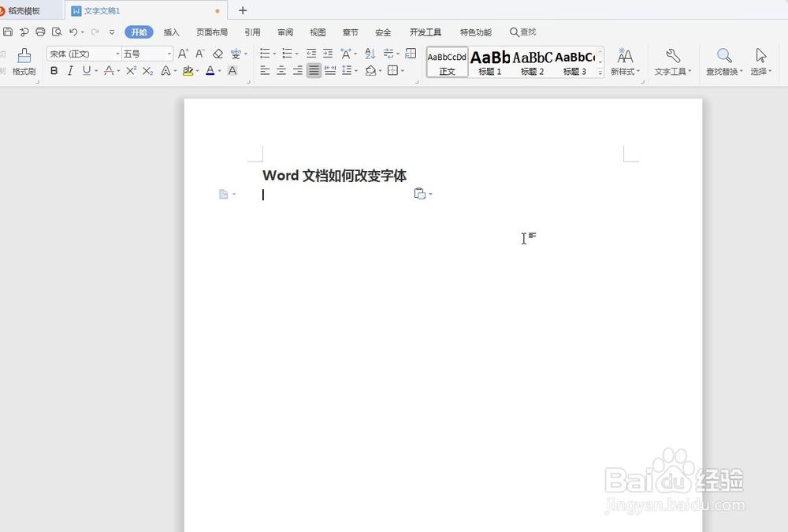Increase paragraph indent
The width and height of the screenshot is (788, 532).
coord(328,54)
